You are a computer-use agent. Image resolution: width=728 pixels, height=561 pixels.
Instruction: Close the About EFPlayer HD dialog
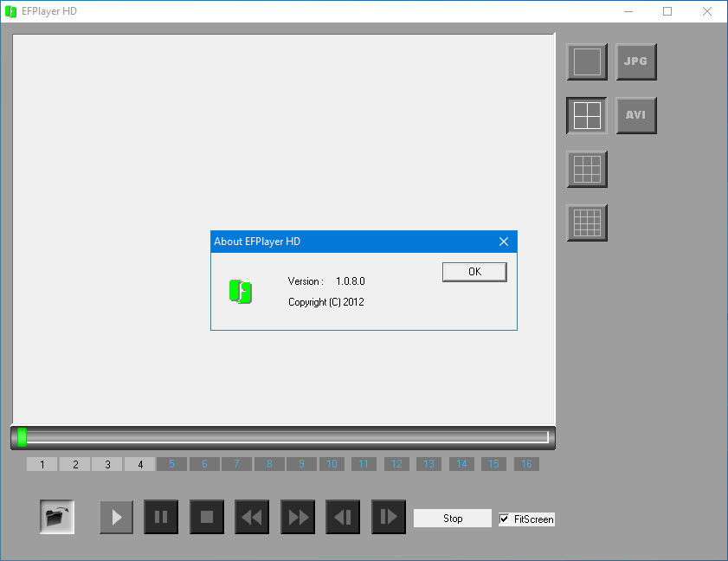pos(503,242)
